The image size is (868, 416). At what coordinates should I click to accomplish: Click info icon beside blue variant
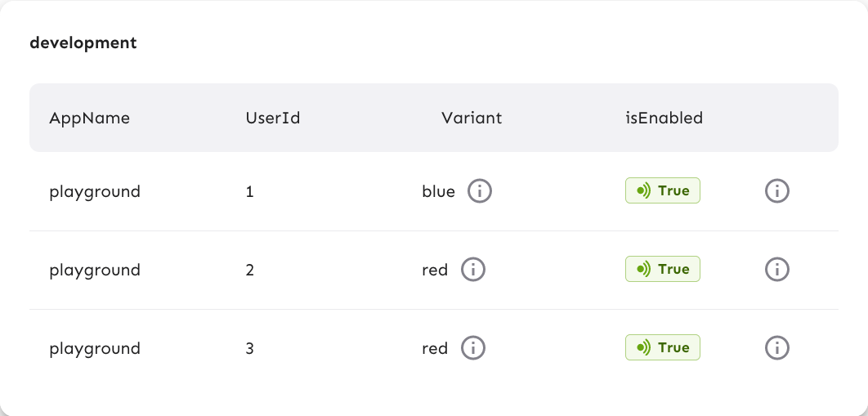pyautogui.click(x=480, y=191)
